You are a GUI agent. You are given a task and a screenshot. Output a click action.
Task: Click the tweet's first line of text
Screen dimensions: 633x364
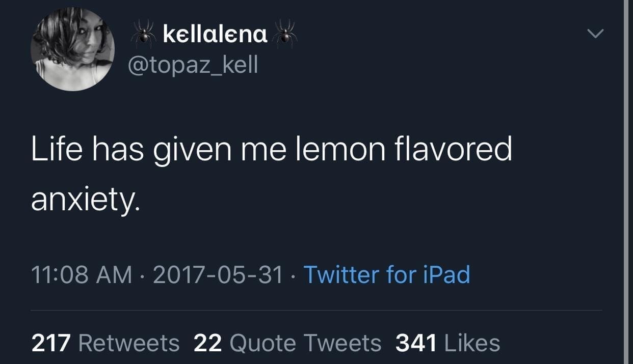(x=271, y=151)
